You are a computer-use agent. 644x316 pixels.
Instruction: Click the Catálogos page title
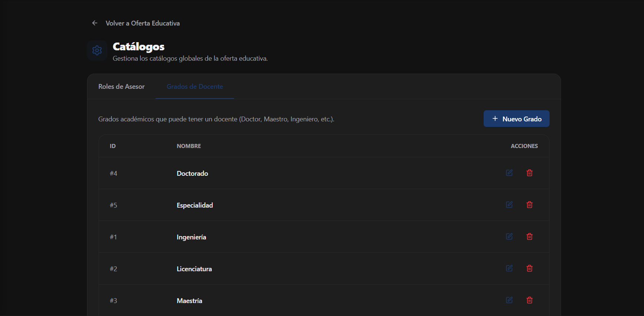139,47
